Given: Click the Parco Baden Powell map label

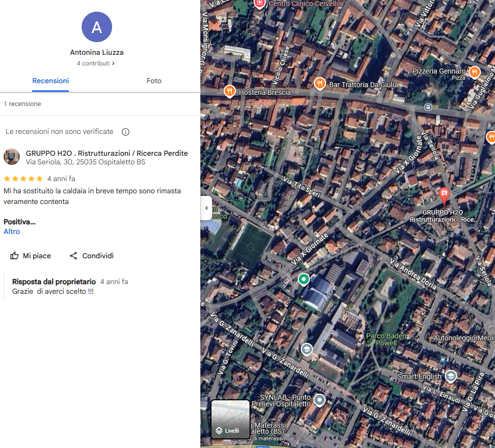Looking at the screenshot, I should [386, 339].
